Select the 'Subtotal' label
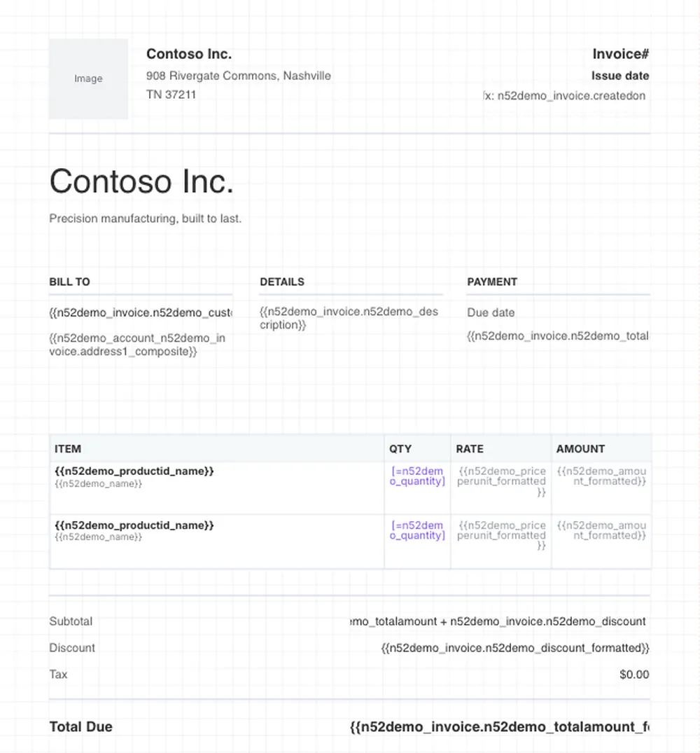Image resolution: width=700 pixels, height=753 pixels. click(71, 621)
